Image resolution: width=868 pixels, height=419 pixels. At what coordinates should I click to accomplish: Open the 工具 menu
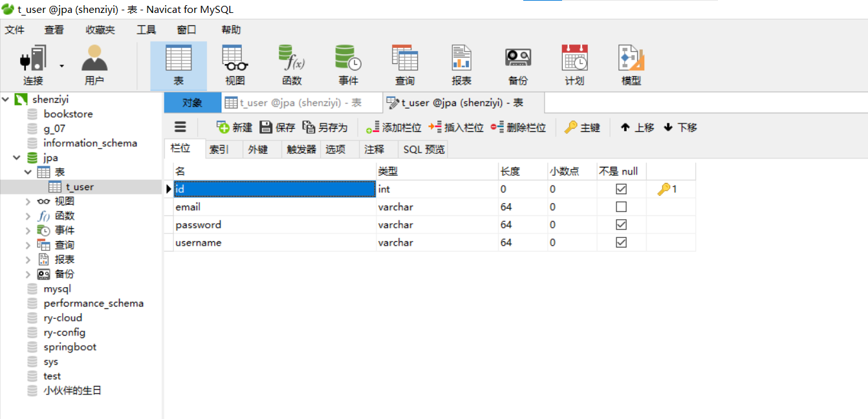146,30
